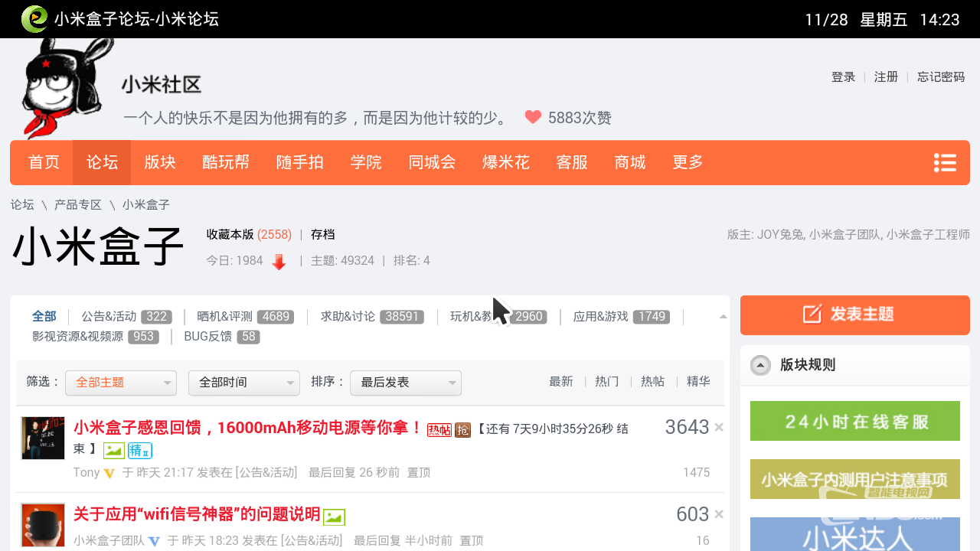Click the compose pencil icon in 发表主题
This screenshot has width=980, height=551.
click(x=812, y=315)
